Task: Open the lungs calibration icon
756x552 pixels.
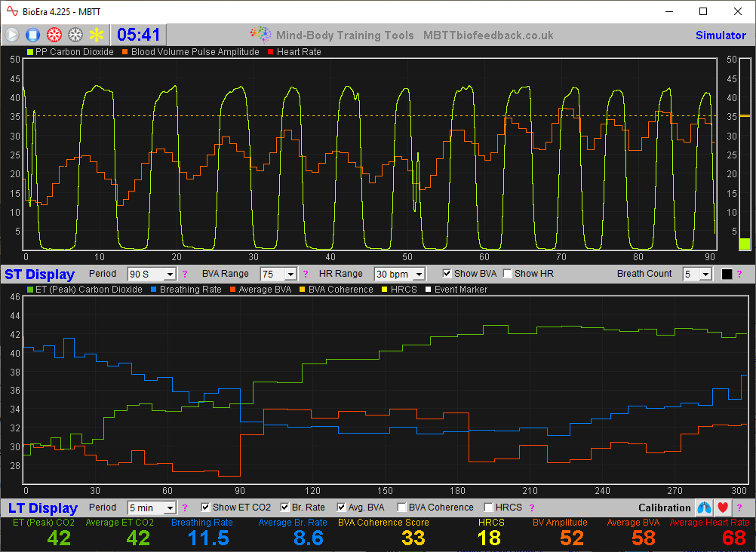Action: click(x=703, y=508)
